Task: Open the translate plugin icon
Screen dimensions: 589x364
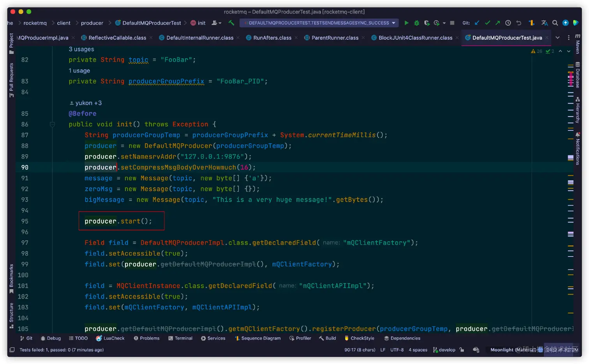Action: (545, 23)
